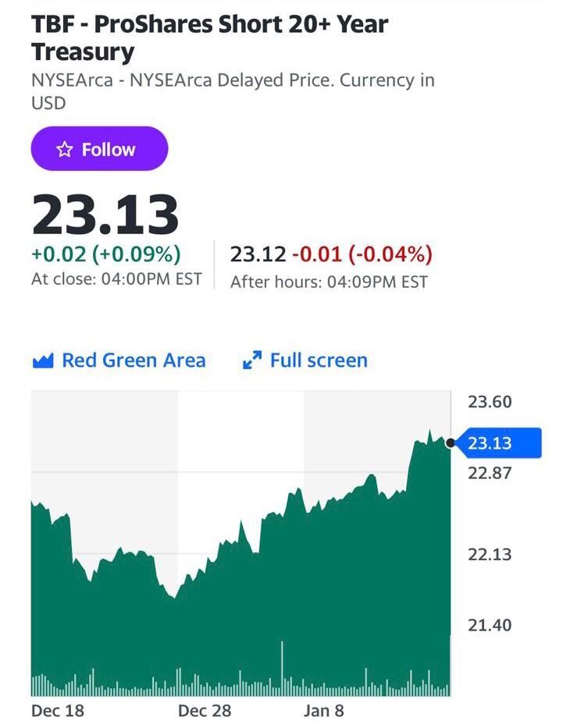Select the Dec 28 date on the time axis
The width and height of the screenshot is (577, 728).
[x=204, y=711]
